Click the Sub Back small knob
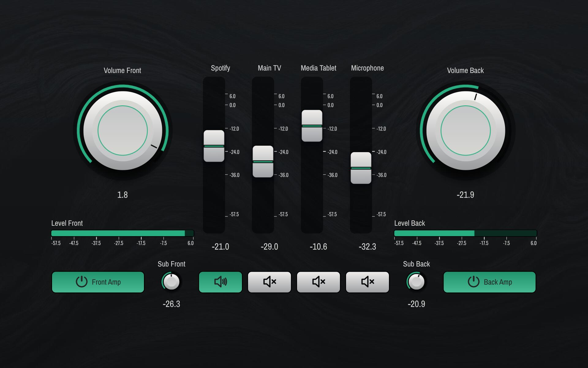 (417, 282)
